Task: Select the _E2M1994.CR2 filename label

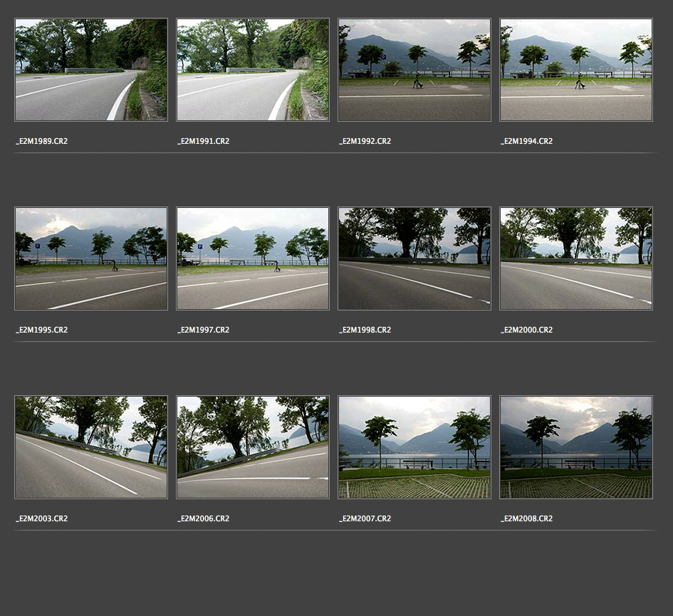Action: [x=527, y=142]
